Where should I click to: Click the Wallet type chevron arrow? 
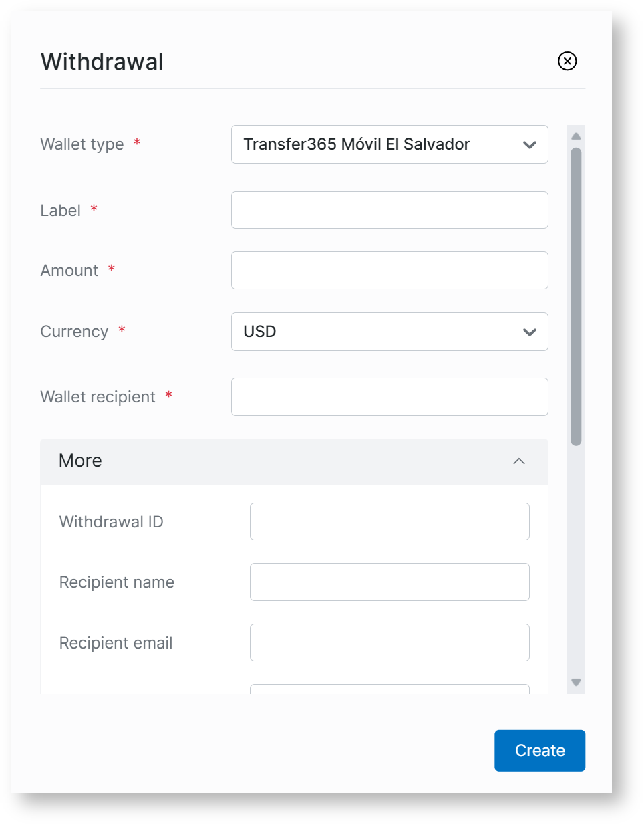click(530, 145)
